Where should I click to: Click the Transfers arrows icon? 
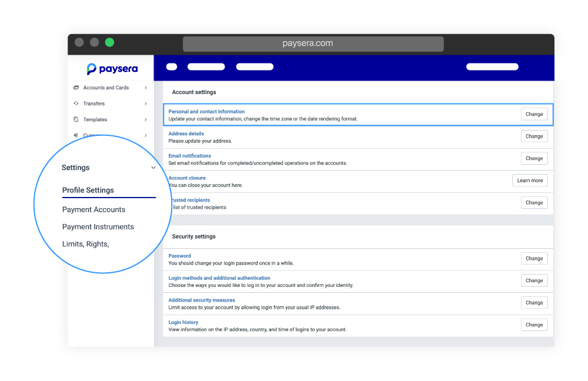[76, 103]
